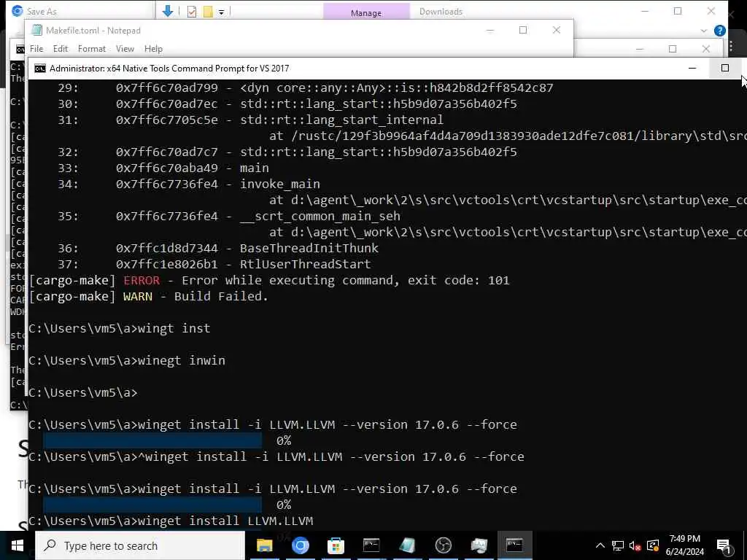This screenshot has height=560, width=747.
Task: Open the Windows Start menu
Action: (x=18, y=545)
